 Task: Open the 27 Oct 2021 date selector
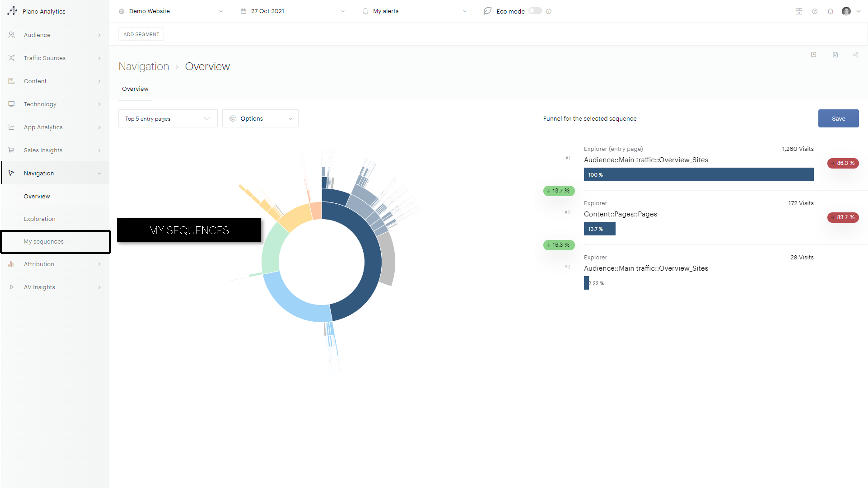[292, 11]
